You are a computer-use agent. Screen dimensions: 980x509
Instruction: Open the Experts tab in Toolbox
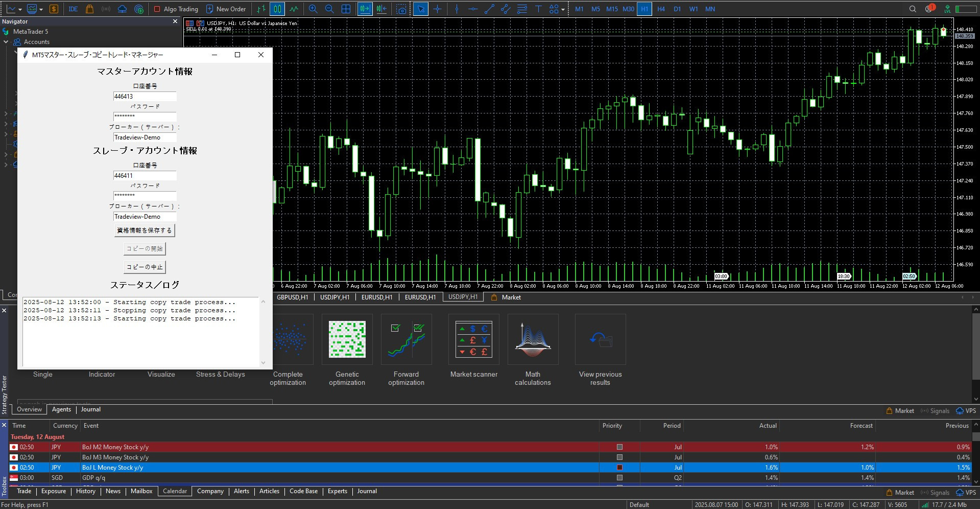click(x=338, y=491)
